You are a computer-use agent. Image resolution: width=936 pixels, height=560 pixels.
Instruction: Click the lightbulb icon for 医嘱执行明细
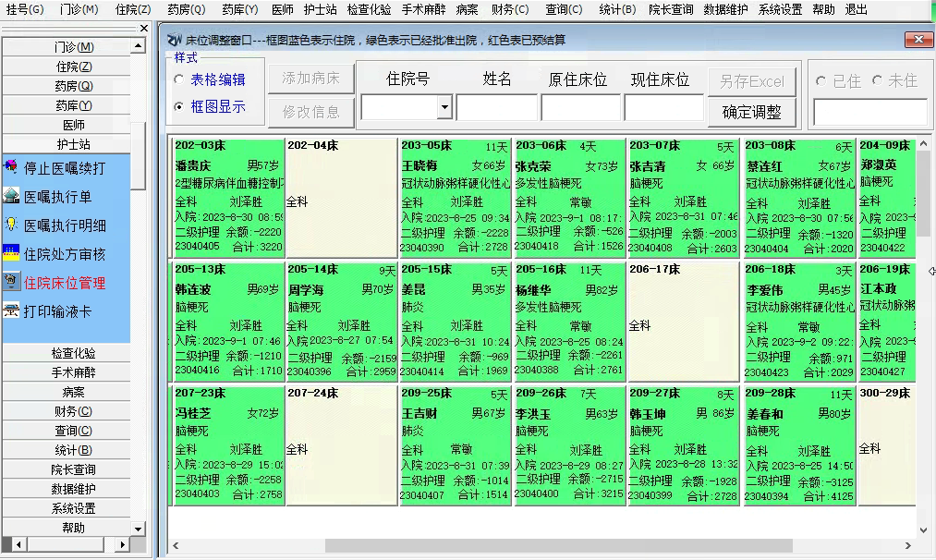click(x=11, y=225)
